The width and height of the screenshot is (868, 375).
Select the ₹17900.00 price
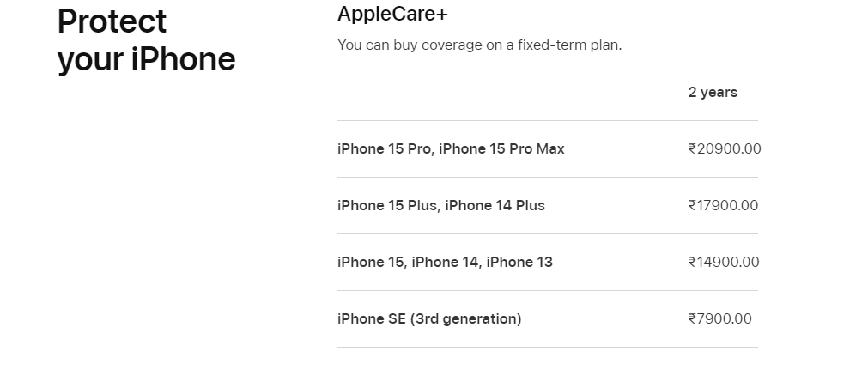[x=724, y=205]
